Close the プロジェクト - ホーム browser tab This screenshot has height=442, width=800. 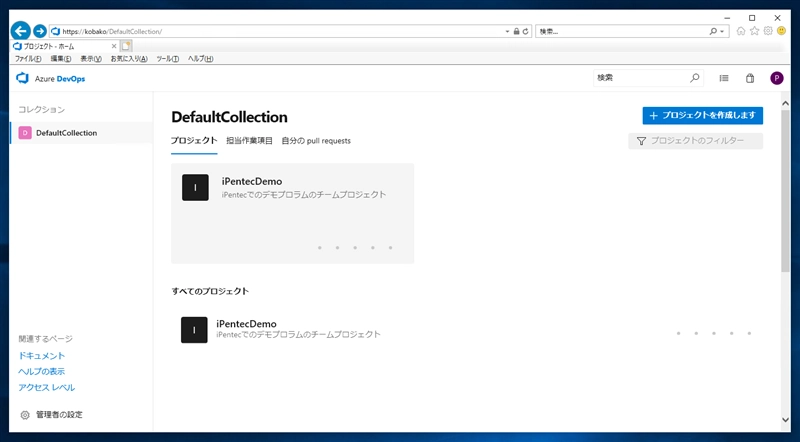pos(114,46)
